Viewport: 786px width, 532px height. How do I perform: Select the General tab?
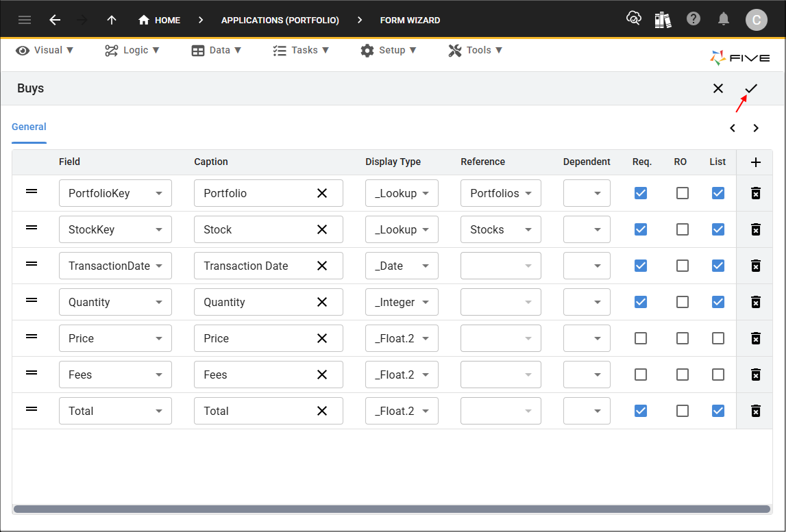click(29, 127)
